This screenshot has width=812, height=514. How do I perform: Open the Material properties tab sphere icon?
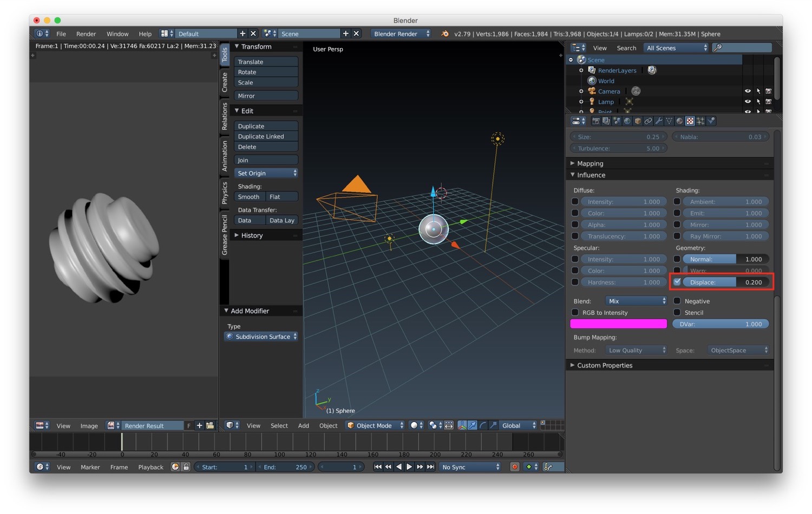point(679,121)
